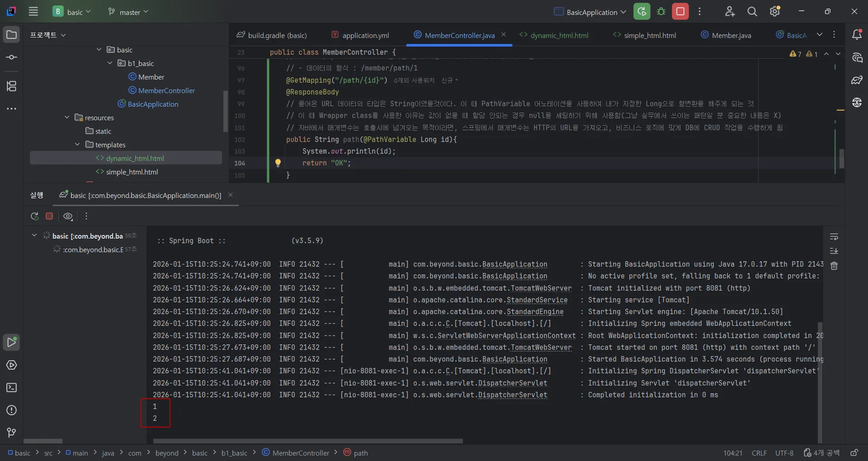
Task: Collapse the basic package folder
Action: coord(99,50)
